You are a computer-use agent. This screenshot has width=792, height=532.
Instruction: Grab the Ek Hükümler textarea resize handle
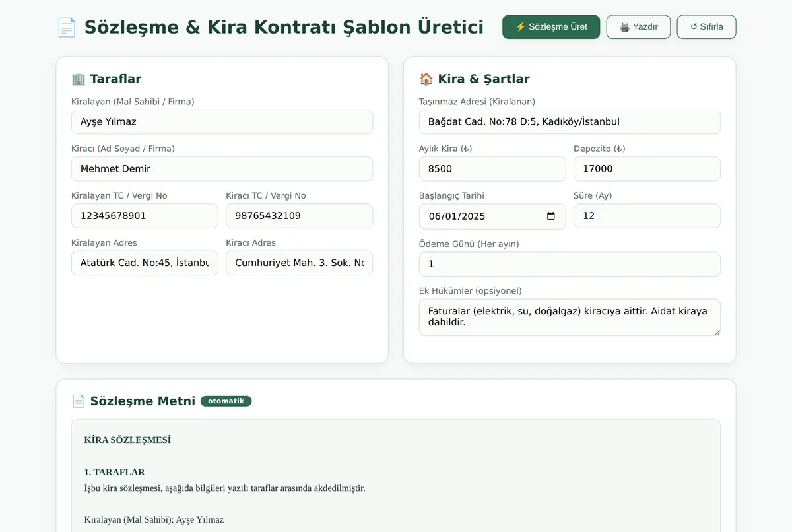[x=716, y=331]
